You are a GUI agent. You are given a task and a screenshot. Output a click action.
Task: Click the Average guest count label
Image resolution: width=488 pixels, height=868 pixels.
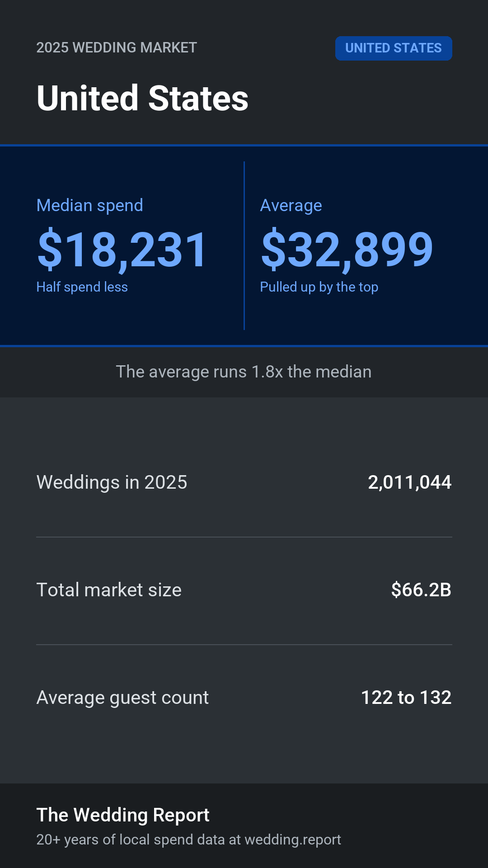[x=122, y=698]
